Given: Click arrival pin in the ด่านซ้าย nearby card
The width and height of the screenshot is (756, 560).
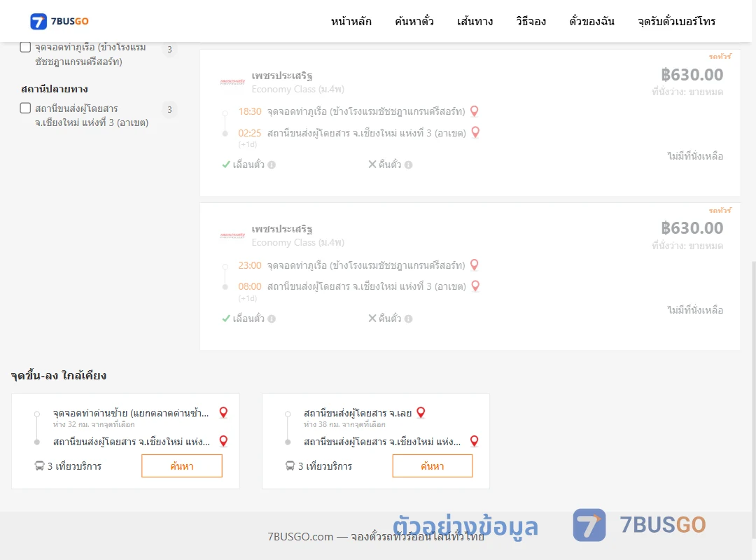Looking at the screenshot, I should (223, 441).
